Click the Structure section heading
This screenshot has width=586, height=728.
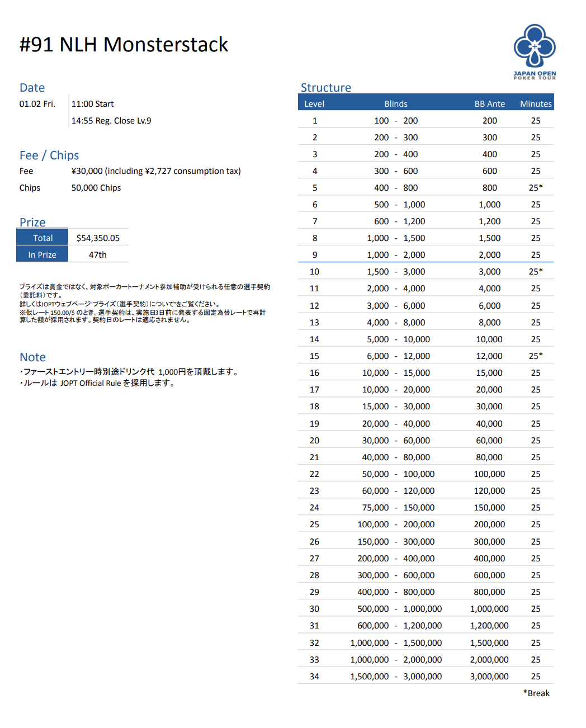point(325,88)
